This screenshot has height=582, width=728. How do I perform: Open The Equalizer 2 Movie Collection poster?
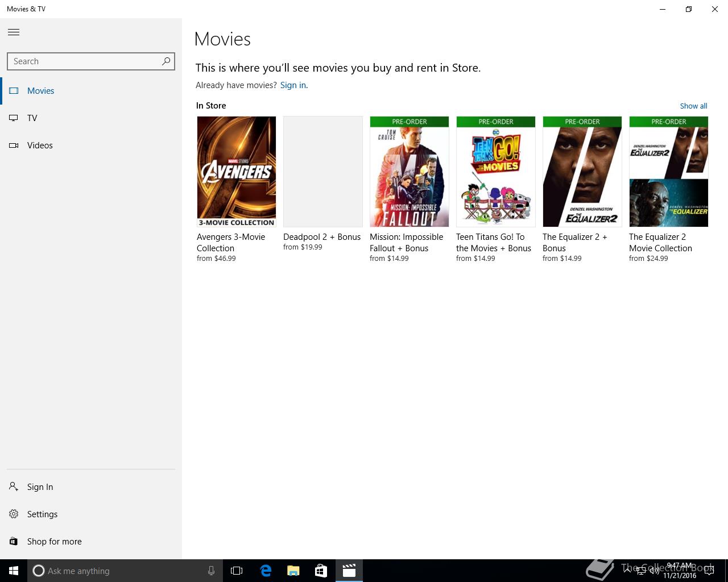tap(669, 172)
